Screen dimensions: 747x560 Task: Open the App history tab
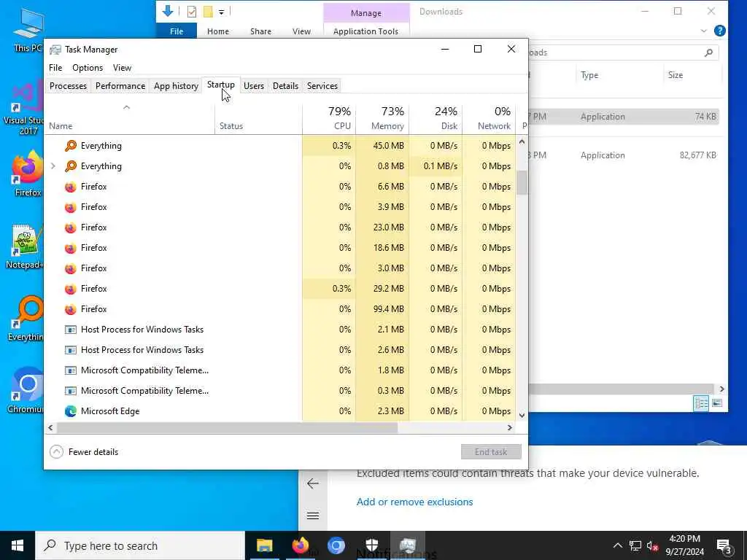pos(176,86)
